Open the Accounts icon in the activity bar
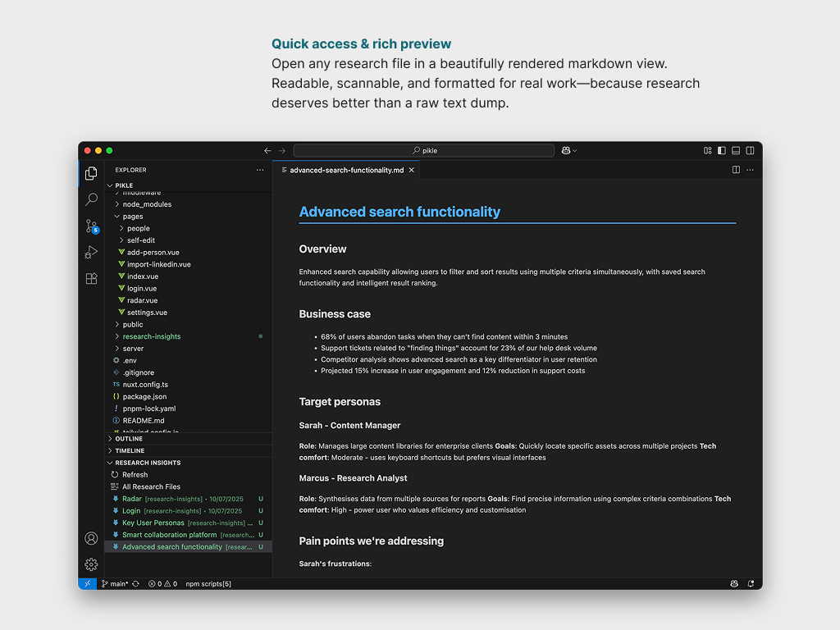 click(91, 538)
